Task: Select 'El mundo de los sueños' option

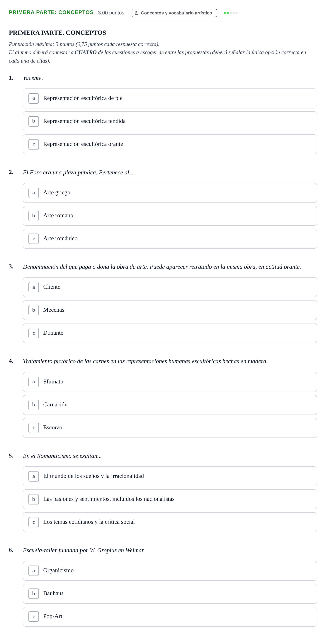Action: 170,476
